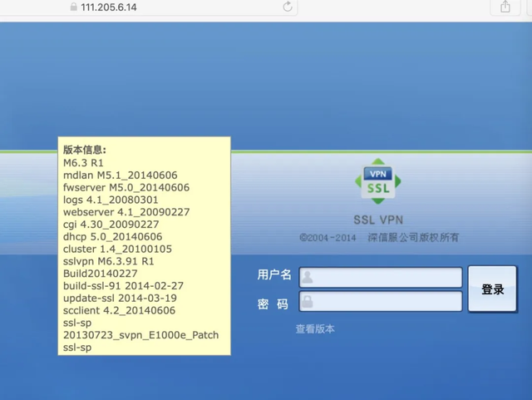The height and width of the screenshot is (400, 532).
Task: Click the lock icon in password field
Action: click(307, 301)
